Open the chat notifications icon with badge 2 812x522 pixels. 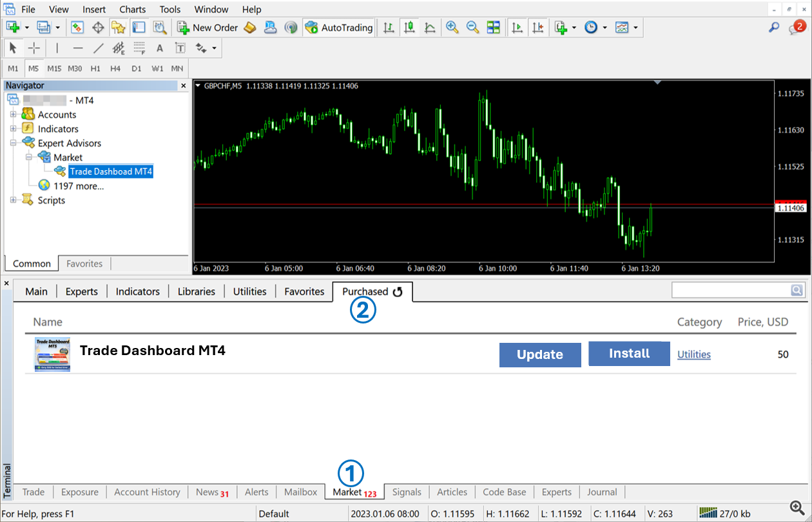(x=796, y=27)
